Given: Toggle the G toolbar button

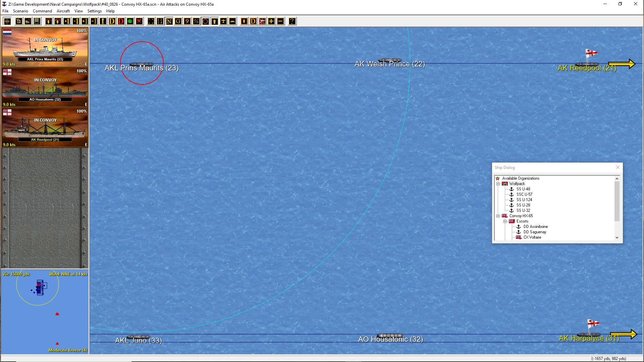Looking at the screenshot, I should [178, 21].
